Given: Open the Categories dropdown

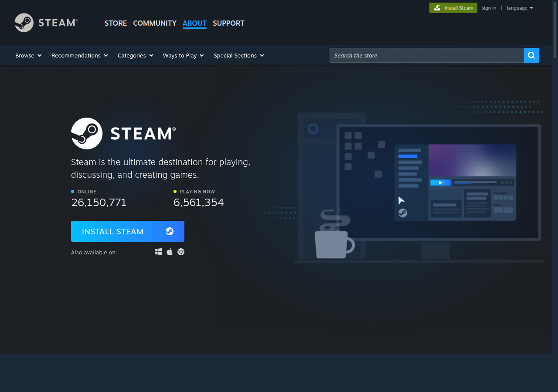Looking at the screenshot, I should [136, 55].
